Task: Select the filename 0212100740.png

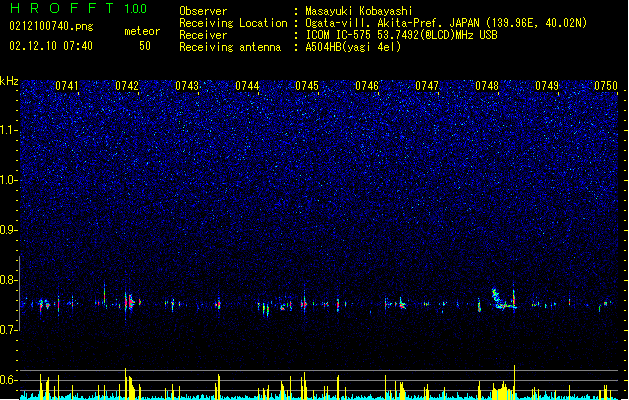Action: click(x=51, y=26)
